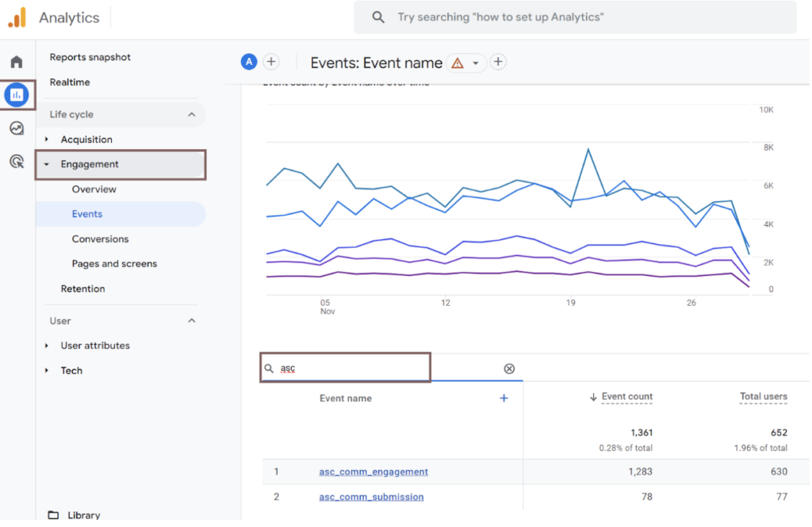
Task: Click the 0.28% of total text
Action: point(626,448)
